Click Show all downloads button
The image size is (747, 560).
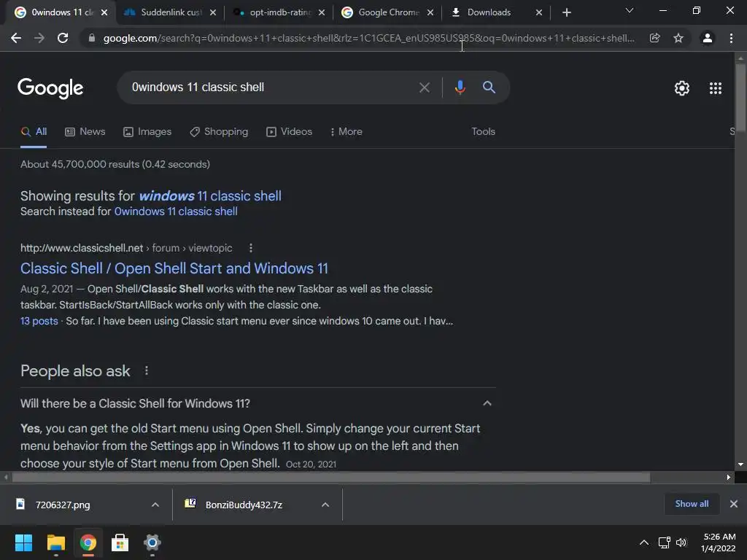coord(692,504)
